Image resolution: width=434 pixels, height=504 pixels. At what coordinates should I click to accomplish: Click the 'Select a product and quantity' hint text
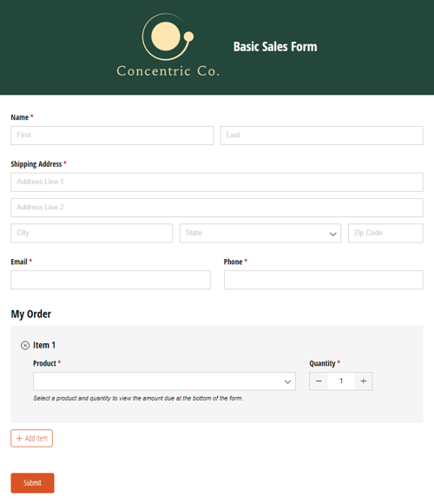[x=138, y=398]
